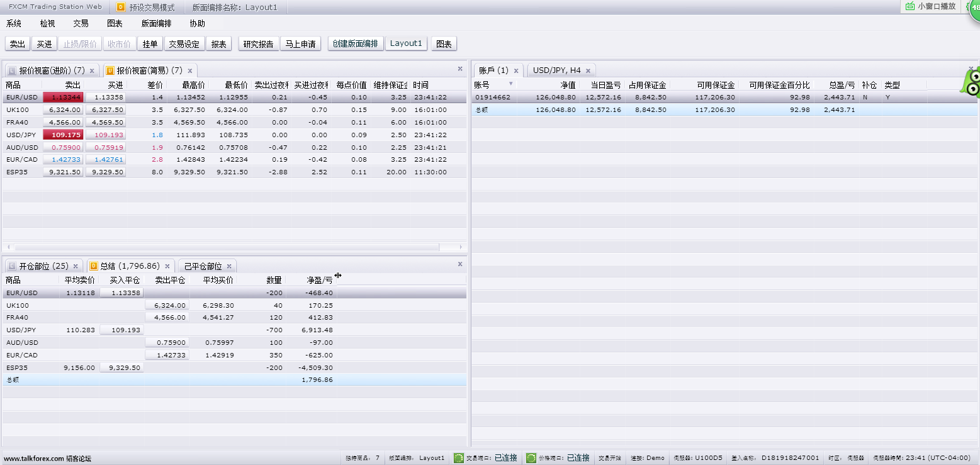Screen dimensions: 980x465
Task: Close the 开仓部位 tab
Action: [x=76, y=266]
